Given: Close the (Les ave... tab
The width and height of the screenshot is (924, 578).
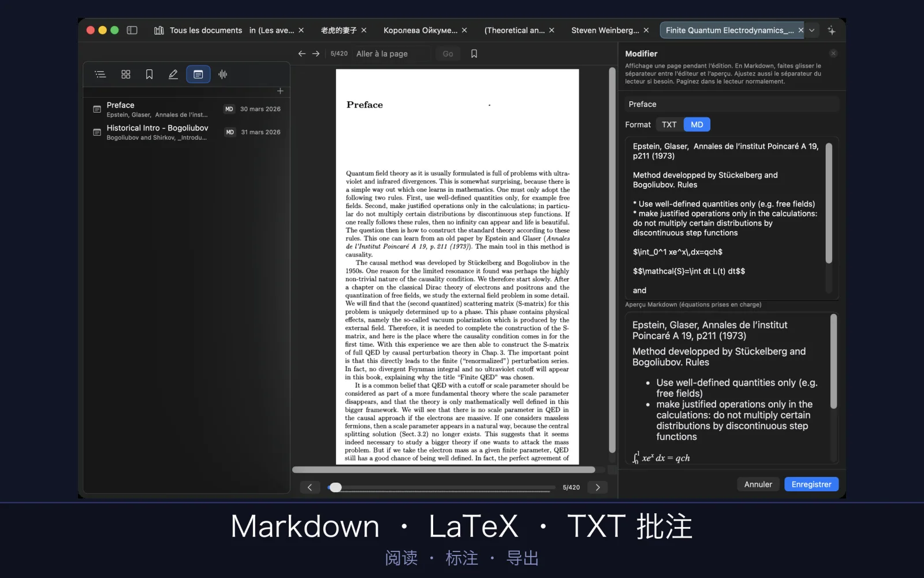Looking at the screenshot, I should coord(301,30).
